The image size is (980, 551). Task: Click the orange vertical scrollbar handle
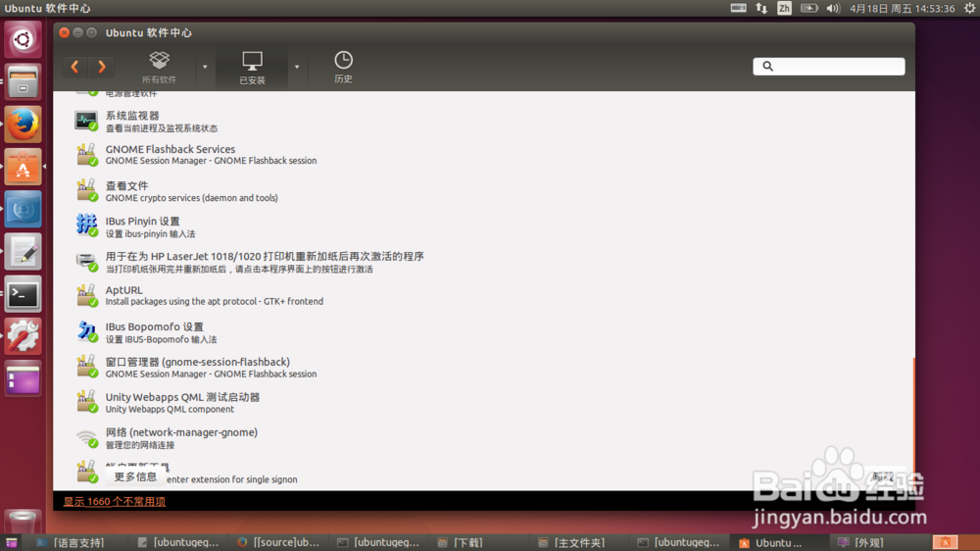click(x=913, y=425)
